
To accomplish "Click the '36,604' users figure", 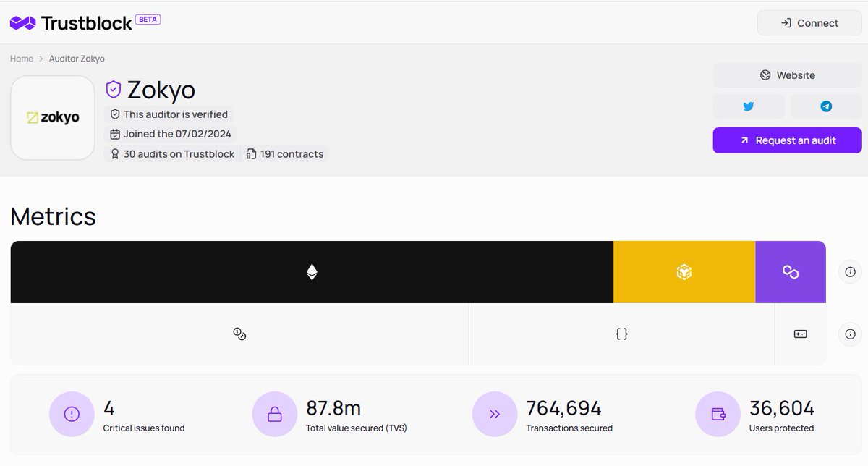I will click(x=782, y=408).
